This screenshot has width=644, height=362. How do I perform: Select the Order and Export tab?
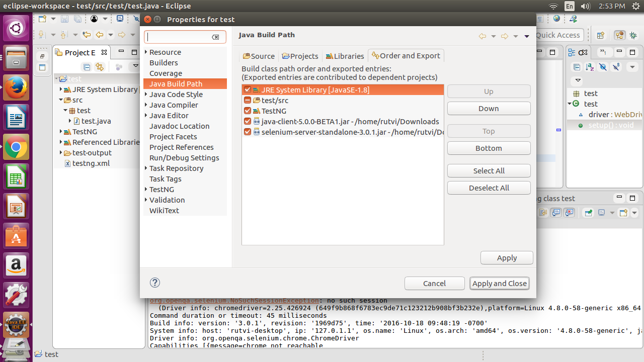pos(406,56)
